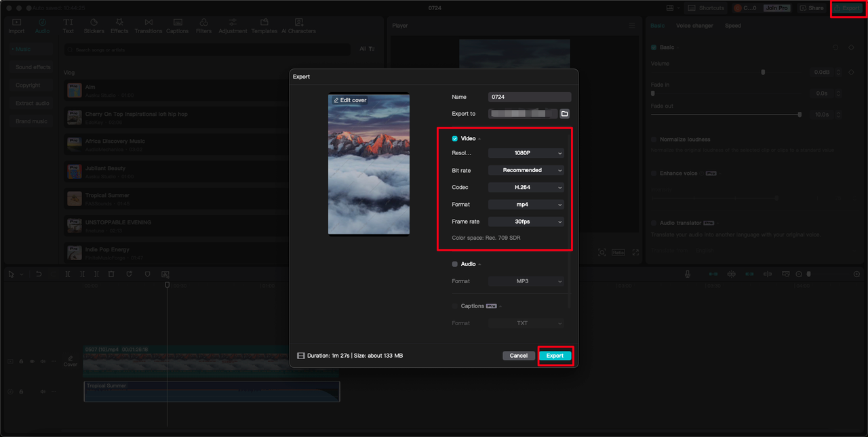This screenshot has height=437, width=868.
Task: Click the Share button
Action: 811,8
